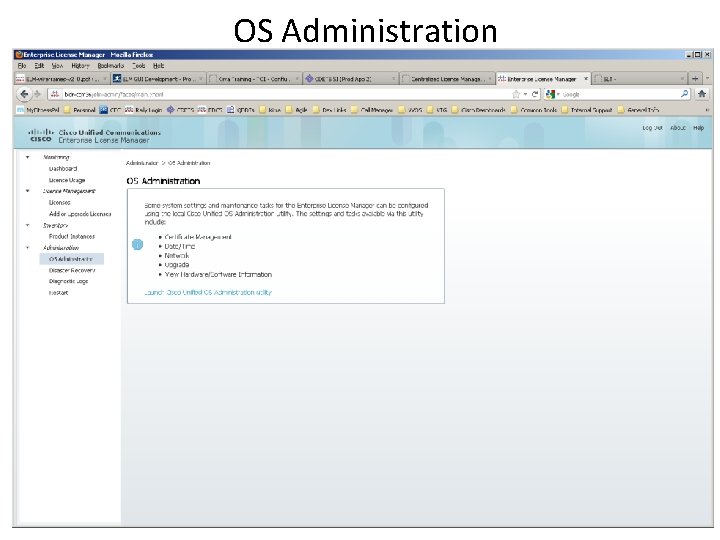Open Restart in the sidebar
720x540 pixels.
pos(58,292)
